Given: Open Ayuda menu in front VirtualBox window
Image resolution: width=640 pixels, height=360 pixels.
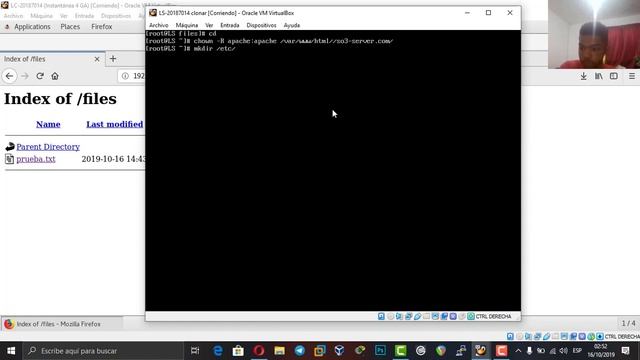Looking at the screenshot, I should tap(291, 25).
